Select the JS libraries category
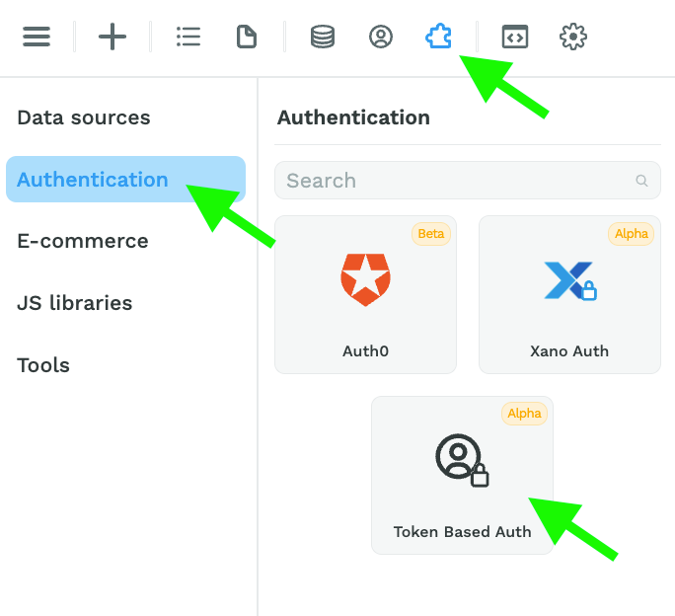The width and height of the screenshot is (675, 616). pos(74,303)
